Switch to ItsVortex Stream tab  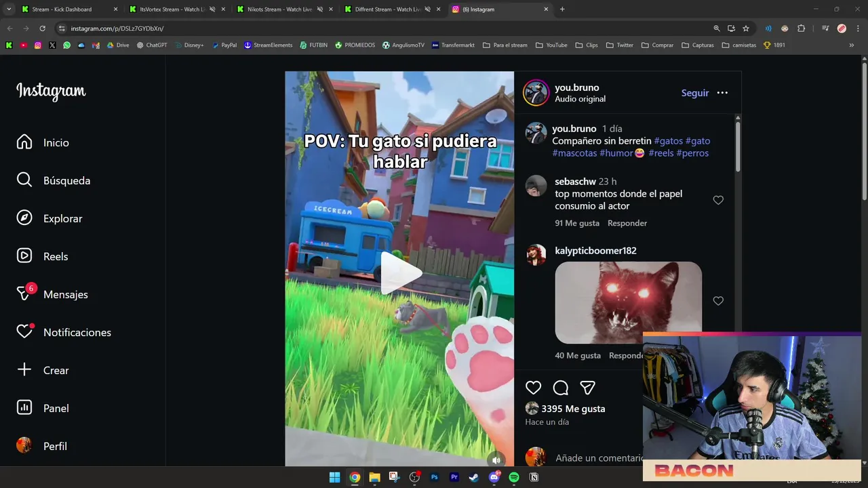click(176, 9)
